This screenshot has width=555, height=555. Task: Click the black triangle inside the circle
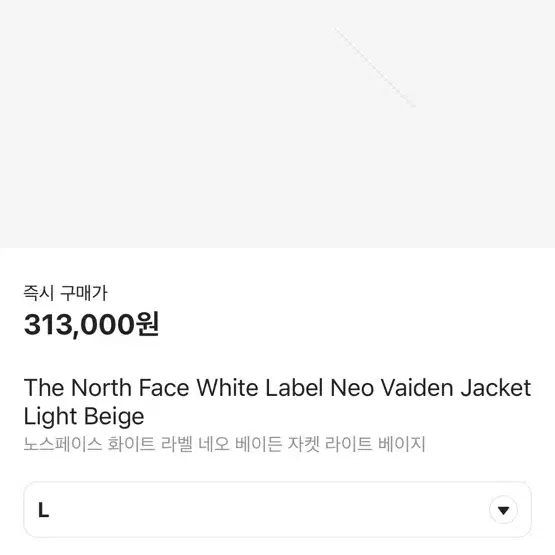point(503,510)
